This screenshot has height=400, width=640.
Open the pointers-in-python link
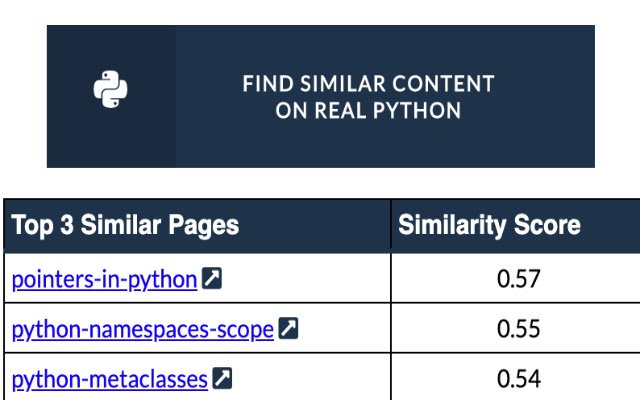(104, 280)
